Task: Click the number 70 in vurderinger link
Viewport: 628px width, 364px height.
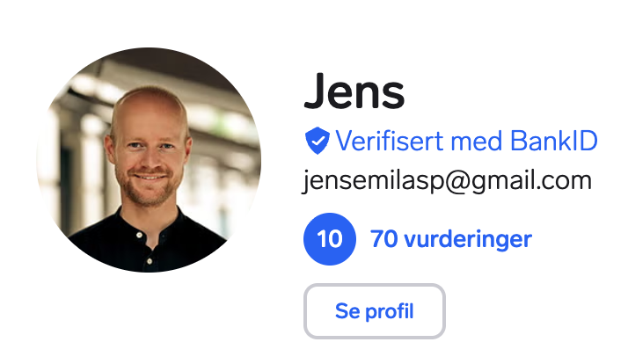Action: coord(383,239)
